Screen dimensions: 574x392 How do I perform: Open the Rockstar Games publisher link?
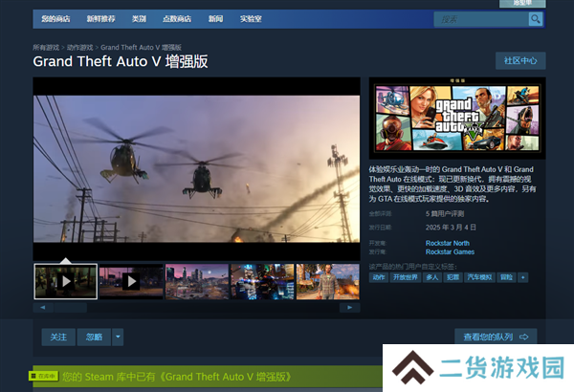point(450,251)
